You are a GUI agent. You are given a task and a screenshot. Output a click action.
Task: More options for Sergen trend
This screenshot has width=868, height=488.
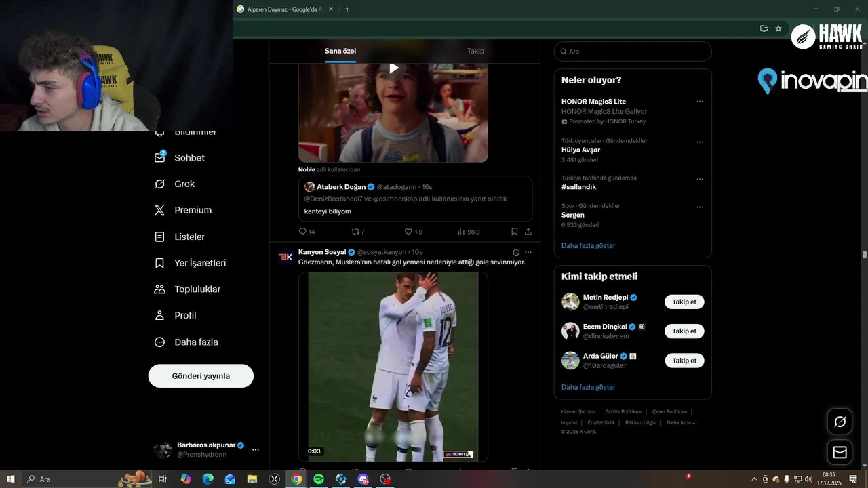(x=700, y=207)
